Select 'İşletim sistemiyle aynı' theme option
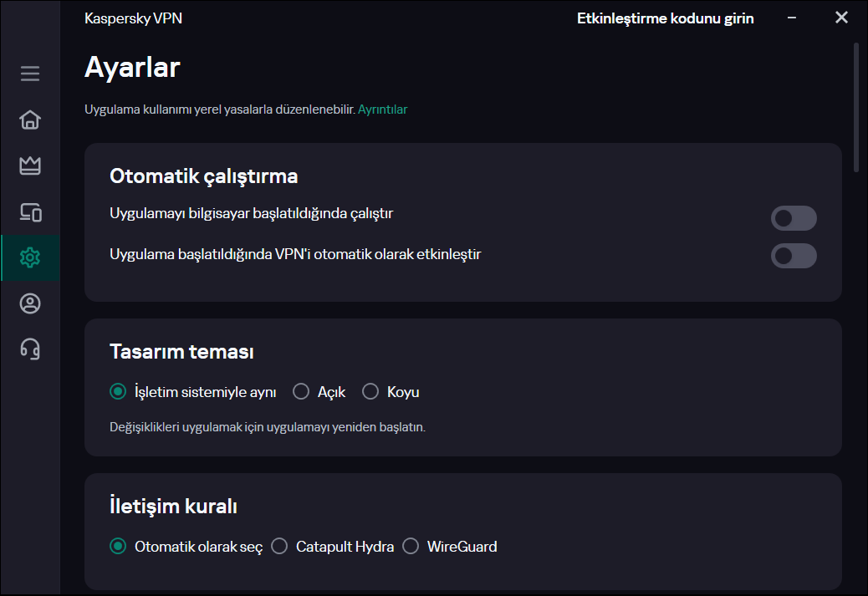The image size is (868, 596). pyautogui.click(x=193, y=392)
